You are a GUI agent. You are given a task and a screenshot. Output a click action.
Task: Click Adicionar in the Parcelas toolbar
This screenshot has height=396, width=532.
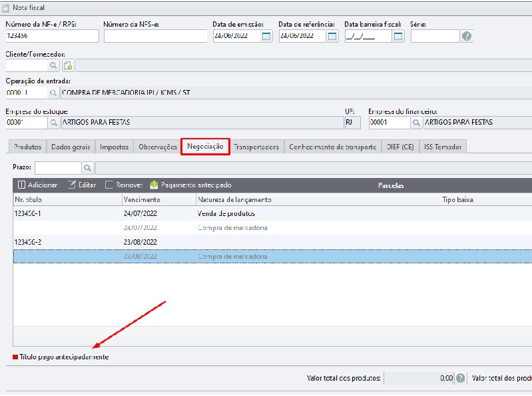(38, 185)
